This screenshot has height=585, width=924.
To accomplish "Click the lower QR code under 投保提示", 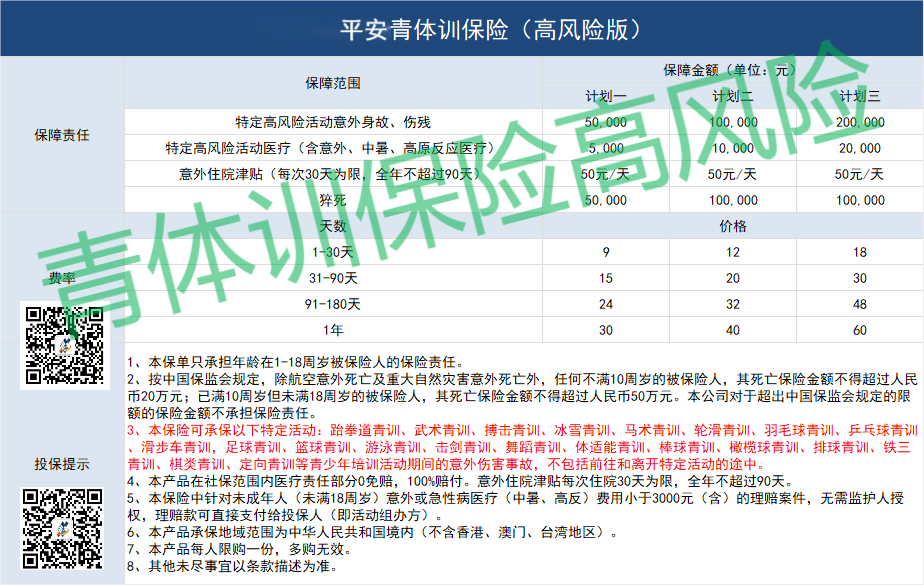I will (62, 528).
